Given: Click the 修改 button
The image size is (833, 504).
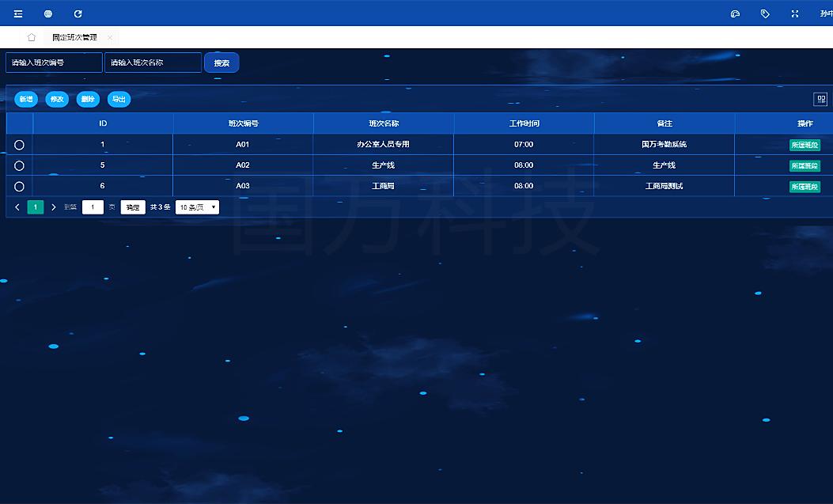Looking at the screenshot, I should tap(57, 100).
